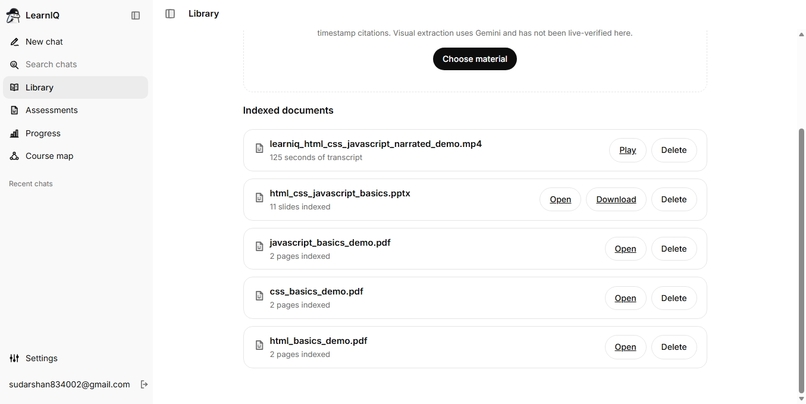Click filename html_basics_demo.pdf
Screen dimensions: 806x404
(x=318, y=341)
